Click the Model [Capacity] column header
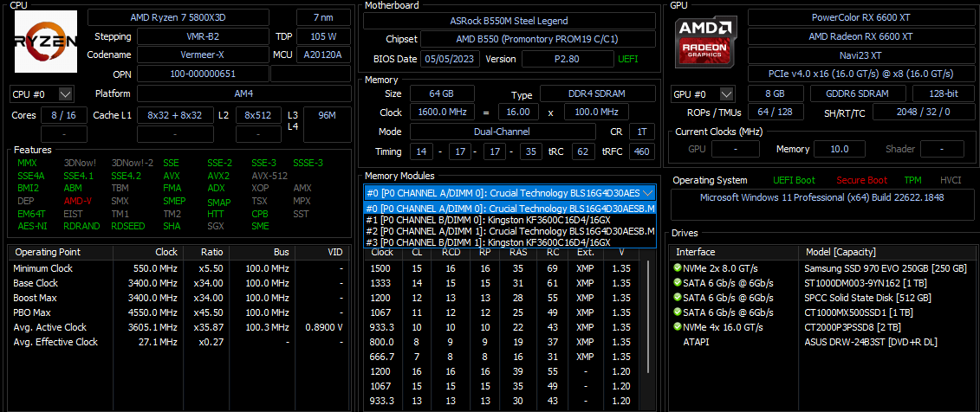This screenshot has width=980, height=412. click(886, 253)
